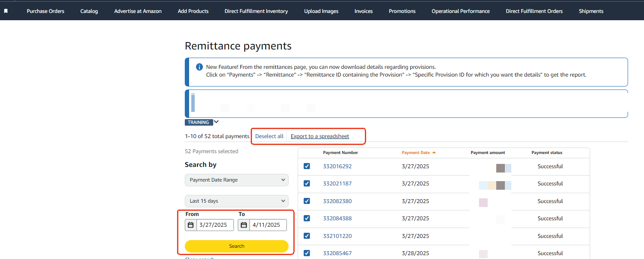Click the 3/28/2025 date for payment 332085467
Image resolution: width=644 pixels, height=259 pixels.
click(x=415, y=253)
